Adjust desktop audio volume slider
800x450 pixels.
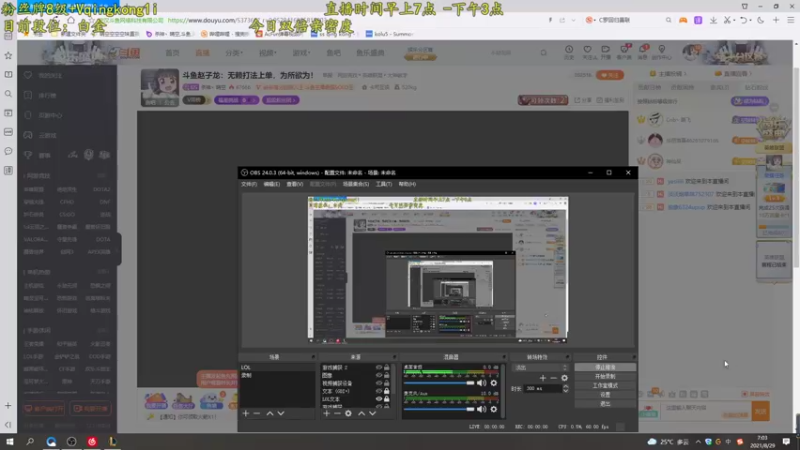click(439, 383)
